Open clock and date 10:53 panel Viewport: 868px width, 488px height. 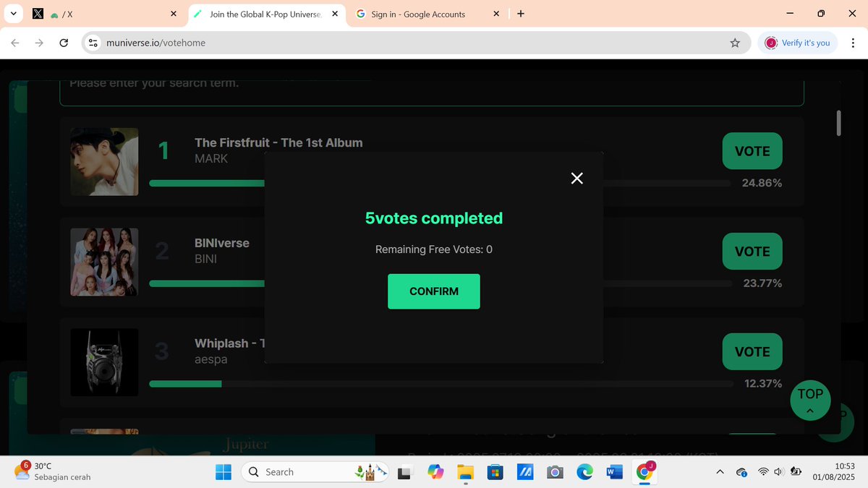834,472
